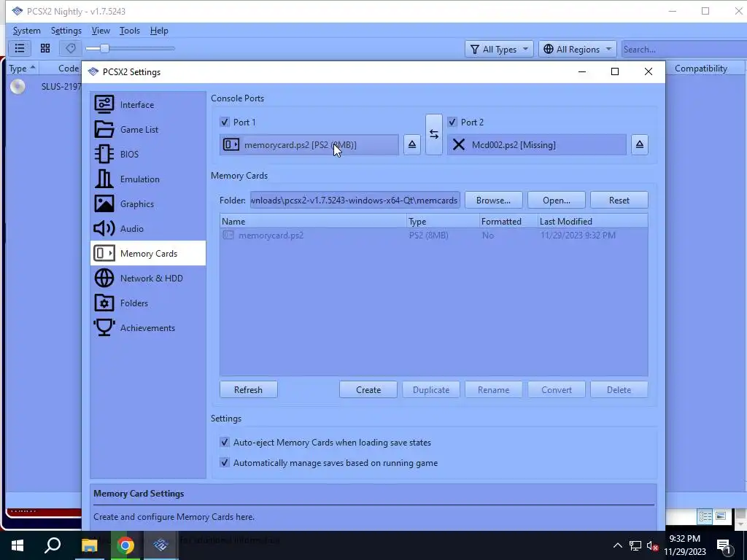
Task: Sort memory cards by Name column
Action: coord(313,222)
